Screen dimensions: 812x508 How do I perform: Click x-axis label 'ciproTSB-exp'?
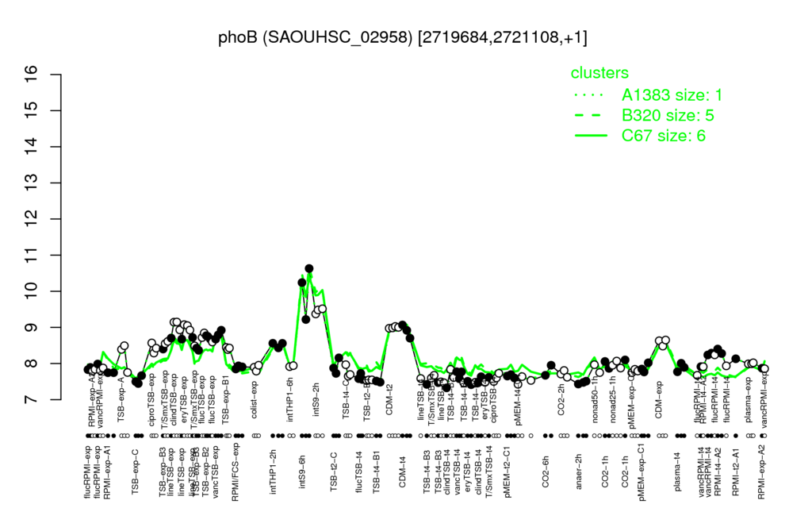(x=151, y=401)
